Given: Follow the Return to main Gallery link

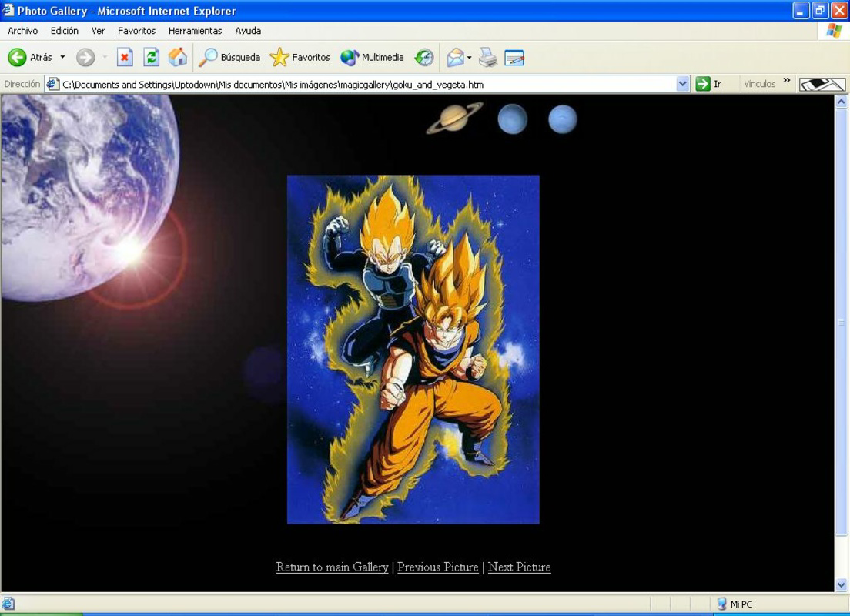Looking at the screenshot, I should (333, 567).
